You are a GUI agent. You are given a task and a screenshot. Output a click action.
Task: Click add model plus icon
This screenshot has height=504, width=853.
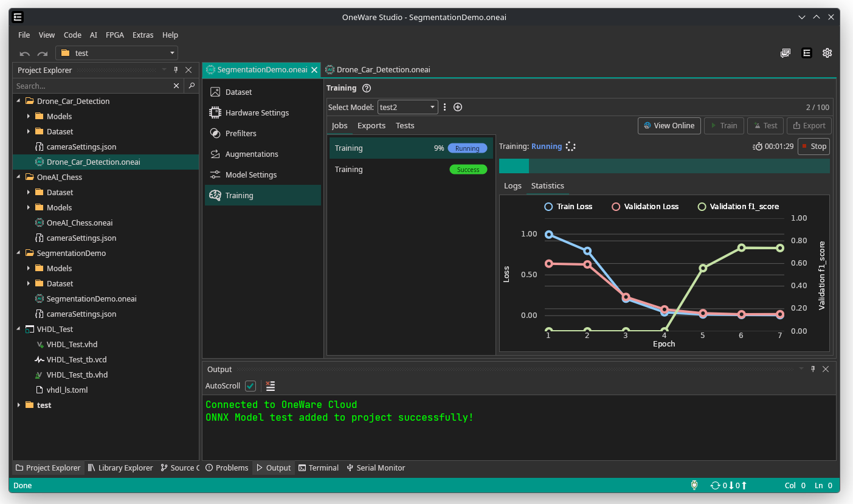[x=458, y=107]
